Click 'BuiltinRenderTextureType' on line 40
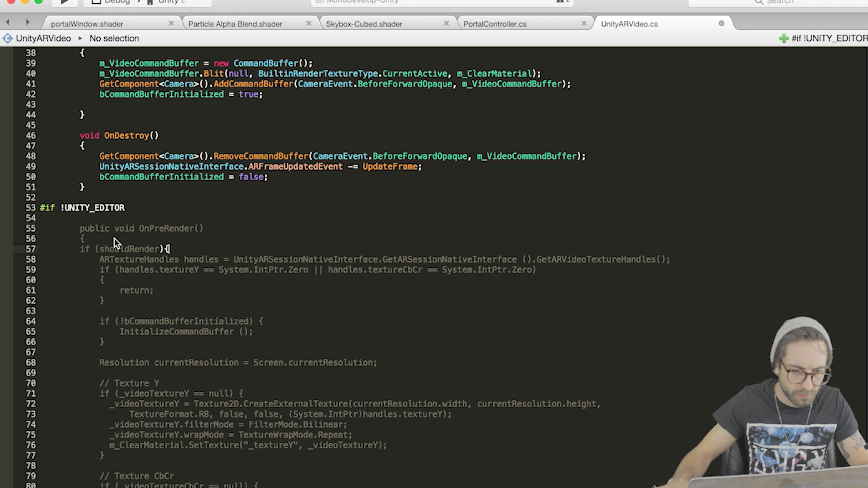The image size is (868, 488). point(318,74)
